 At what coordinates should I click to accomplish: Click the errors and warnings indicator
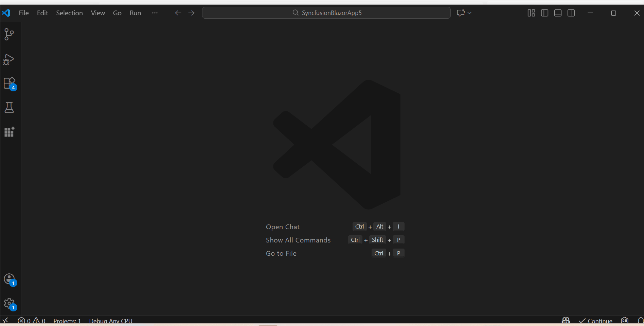(x=31, y=321)
